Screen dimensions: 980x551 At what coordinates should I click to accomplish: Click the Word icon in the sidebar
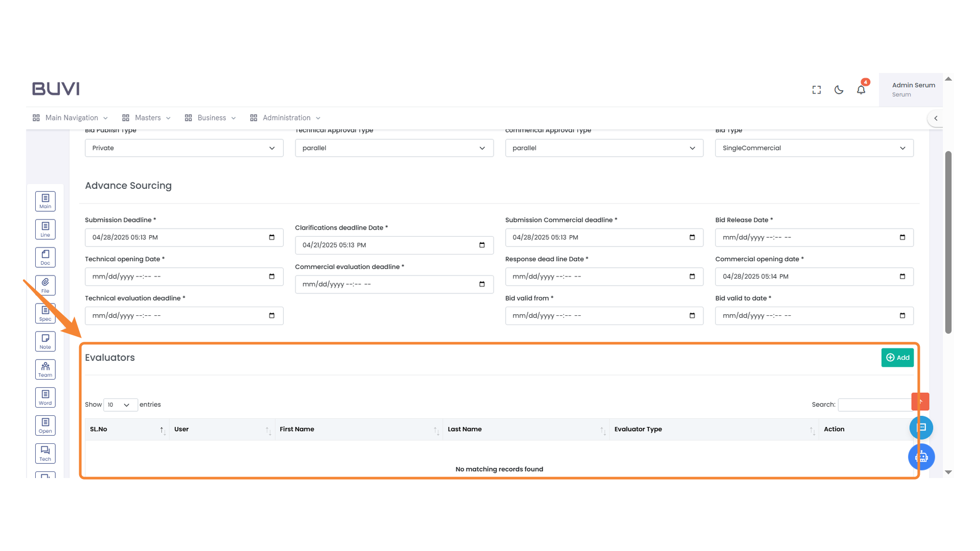click(x=45, y=397)
